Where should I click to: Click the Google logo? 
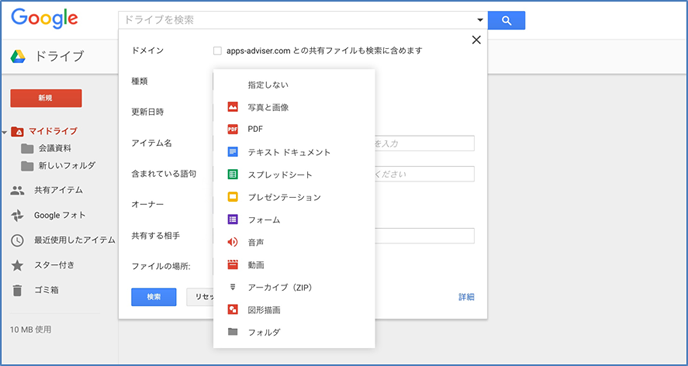coord(44,18)
